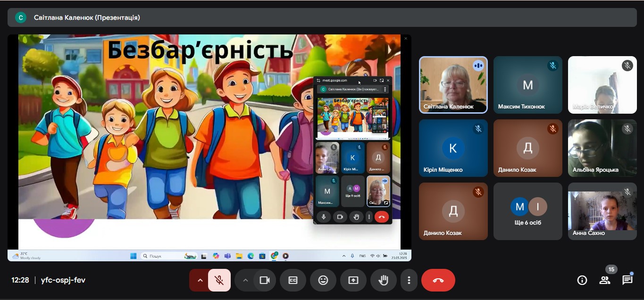Toggle the camera on or off
This screenshot has width=644, height=300.
(264, 280)
